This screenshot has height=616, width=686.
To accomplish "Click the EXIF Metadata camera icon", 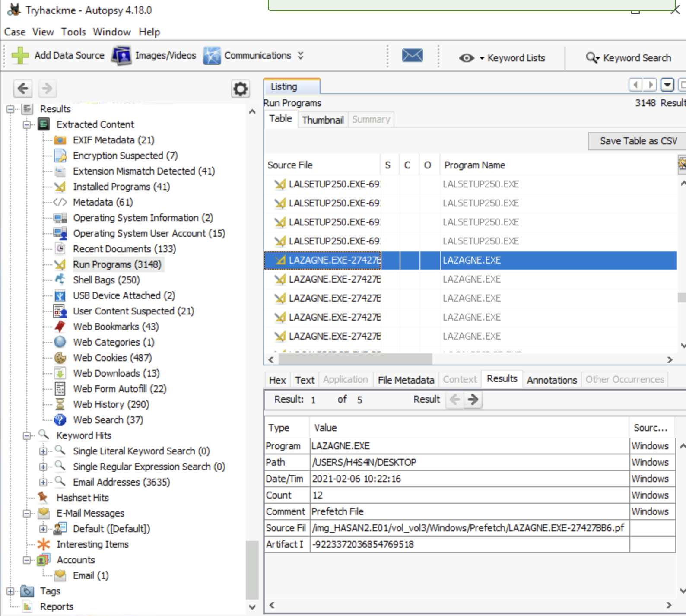I will tap(60, 140).
